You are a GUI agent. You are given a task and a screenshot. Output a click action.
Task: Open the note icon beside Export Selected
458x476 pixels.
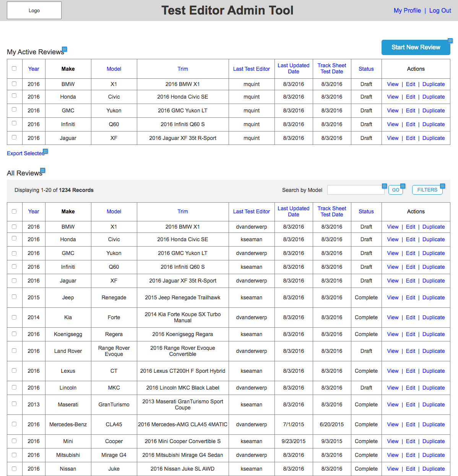pos(45,151)
